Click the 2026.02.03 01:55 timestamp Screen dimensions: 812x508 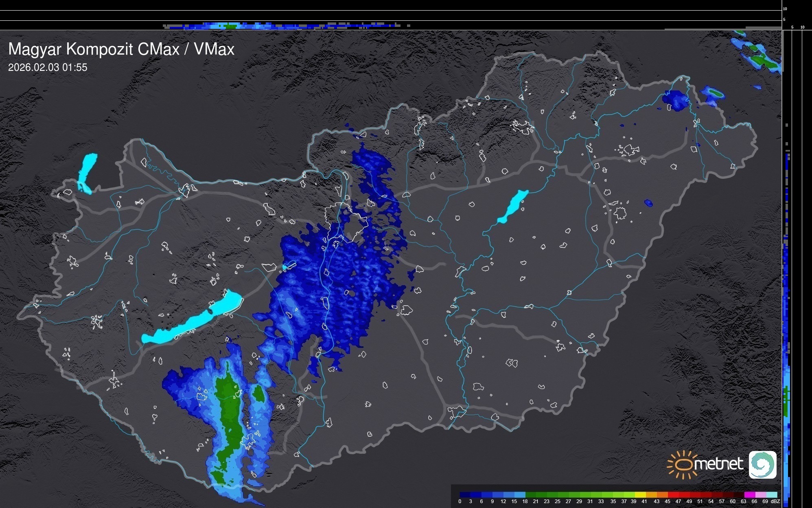(48, 68)
